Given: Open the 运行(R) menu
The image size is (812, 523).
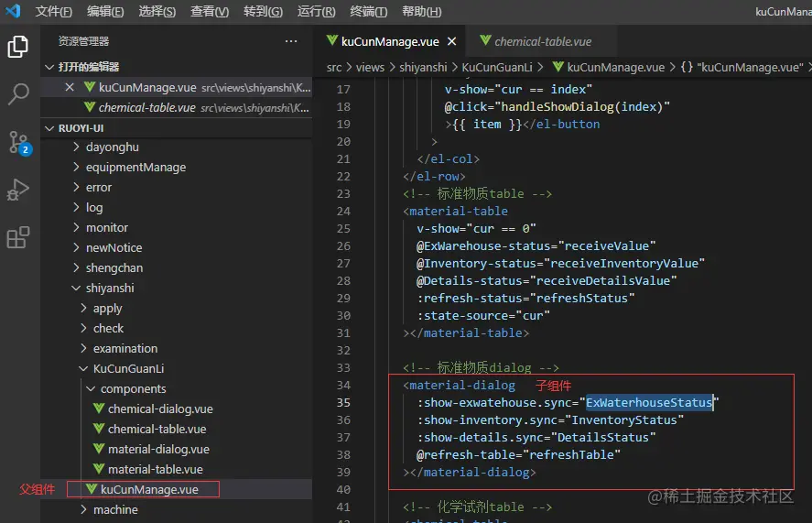Looking at the screenshot, I should [316, 11].
